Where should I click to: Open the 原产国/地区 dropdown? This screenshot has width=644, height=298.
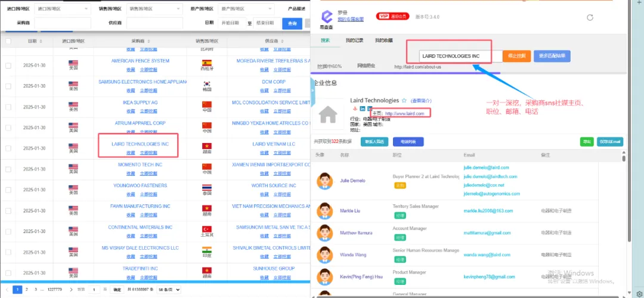click(x=246, y=8)
